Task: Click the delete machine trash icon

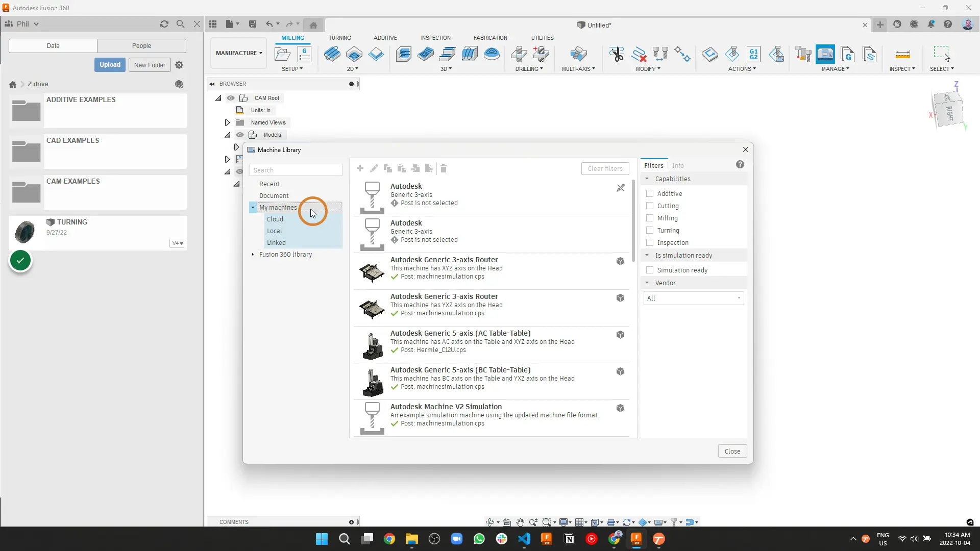Action: (x=444, y=168)
